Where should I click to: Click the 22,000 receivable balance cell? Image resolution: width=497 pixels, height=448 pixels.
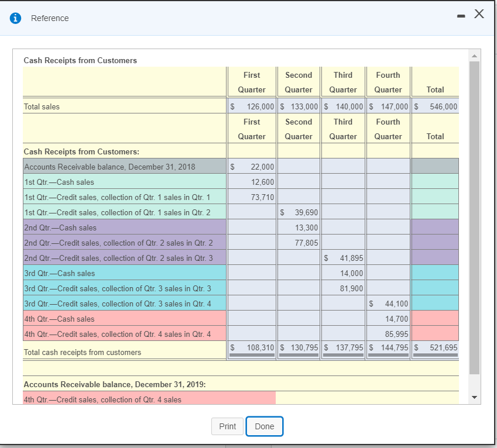pos(252,167)
